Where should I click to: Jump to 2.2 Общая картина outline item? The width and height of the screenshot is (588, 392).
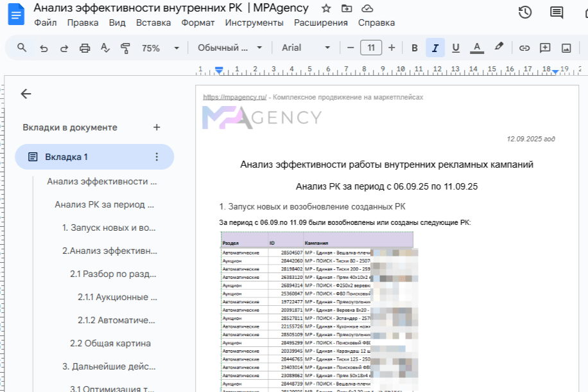coord(110,343)
